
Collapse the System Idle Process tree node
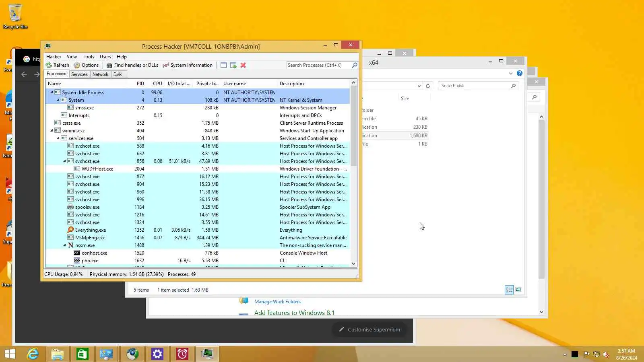tap(52, 93)
